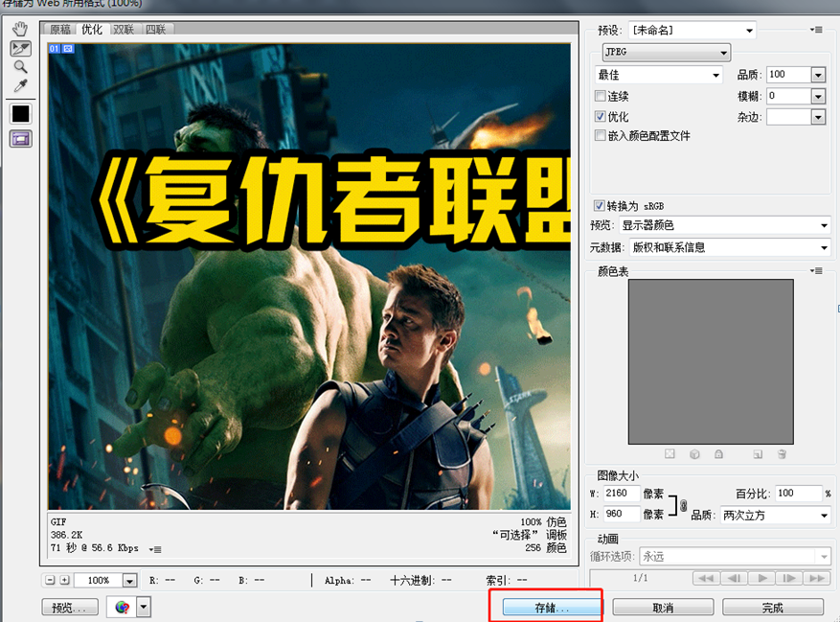Select the Eyedropper tool
Screen dimensions: 840x622
click(x=20, y=84)
